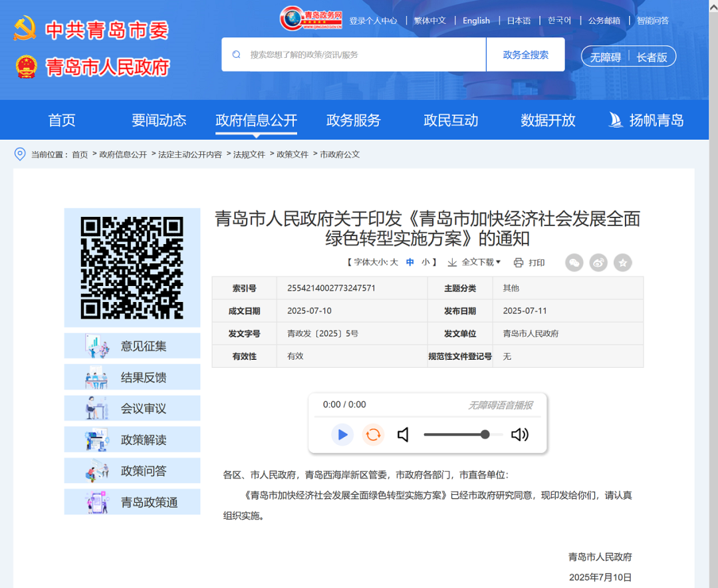Share the article to Weibo
This screenshot has width=718, height=588.
(x=598, y=263)
